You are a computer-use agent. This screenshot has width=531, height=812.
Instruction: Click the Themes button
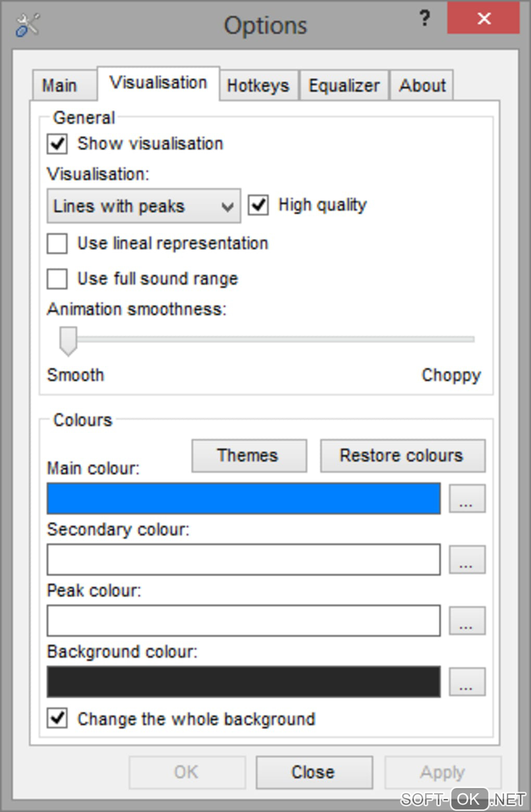(249, 456)
